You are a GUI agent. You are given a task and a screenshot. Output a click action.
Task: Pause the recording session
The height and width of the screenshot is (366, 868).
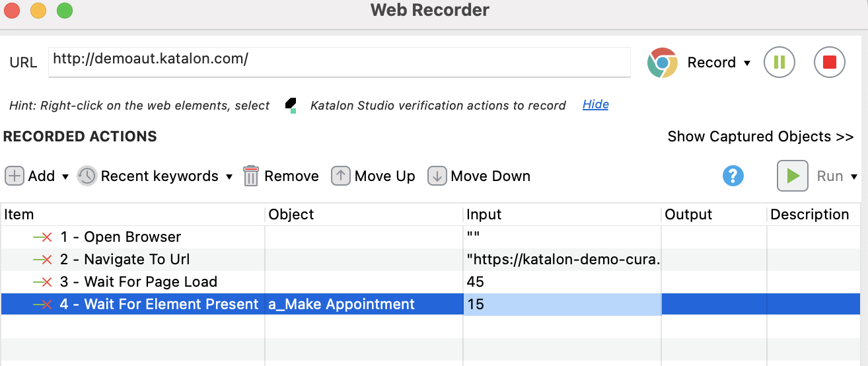click(x=779, y=62)
